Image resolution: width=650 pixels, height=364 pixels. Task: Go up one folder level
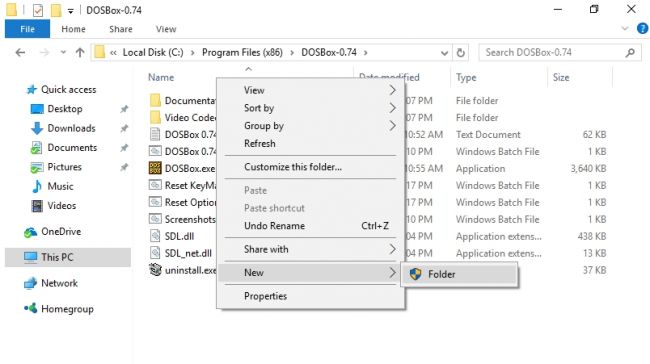coord(80,53)
